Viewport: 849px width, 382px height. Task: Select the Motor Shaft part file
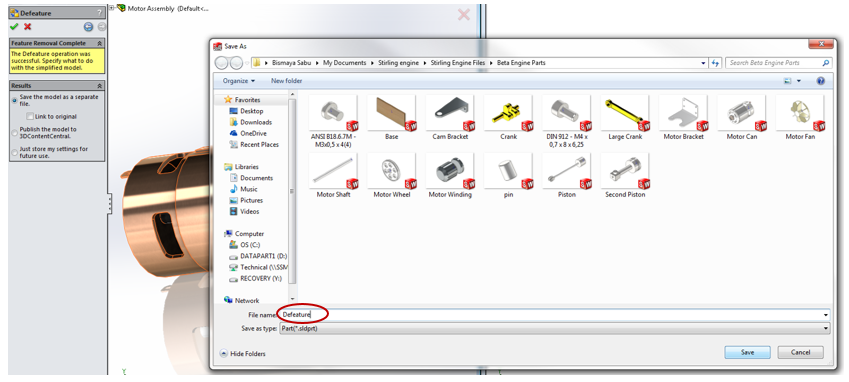tap(333, 176)
